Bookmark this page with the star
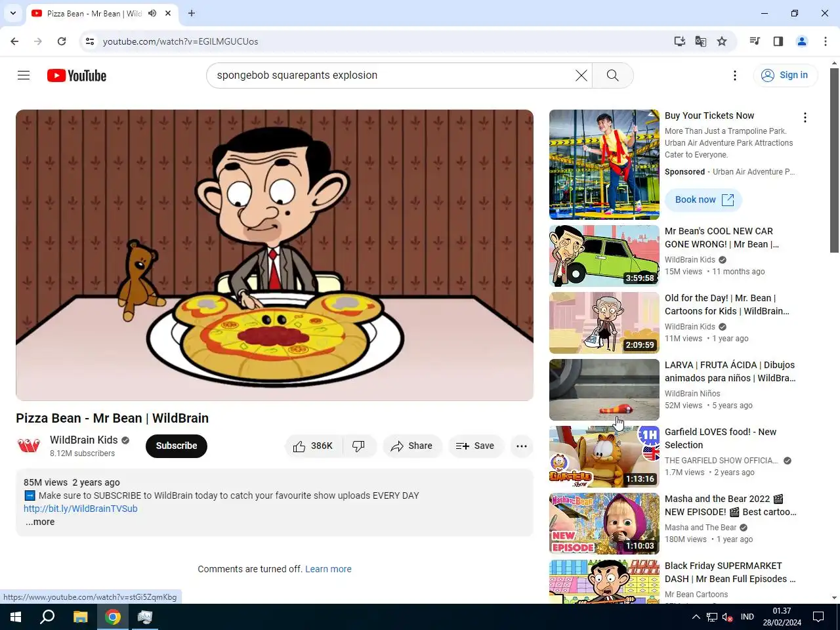This screenshot has width=840, height=630. [722, 41]
